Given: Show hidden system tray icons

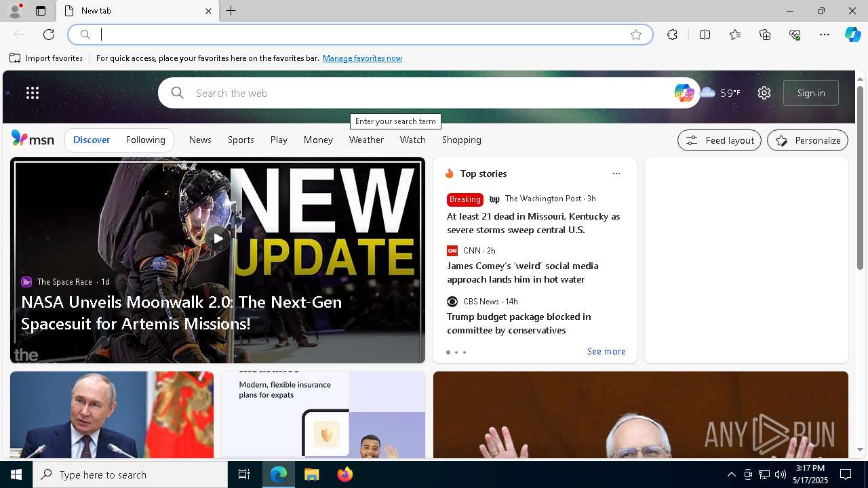Looking at the screenshot, I should [731, 474].
